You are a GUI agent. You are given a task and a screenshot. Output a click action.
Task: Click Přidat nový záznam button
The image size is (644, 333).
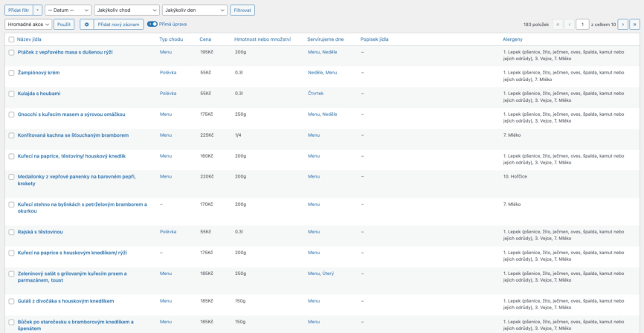pyautogui.click(x=119, y=25)
